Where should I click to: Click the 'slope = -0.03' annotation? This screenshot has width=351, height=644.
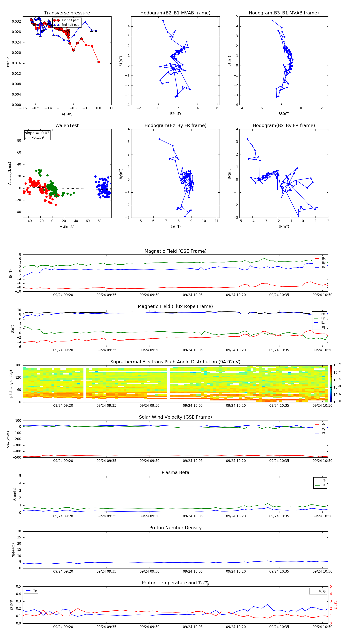(x=37, y=133)
